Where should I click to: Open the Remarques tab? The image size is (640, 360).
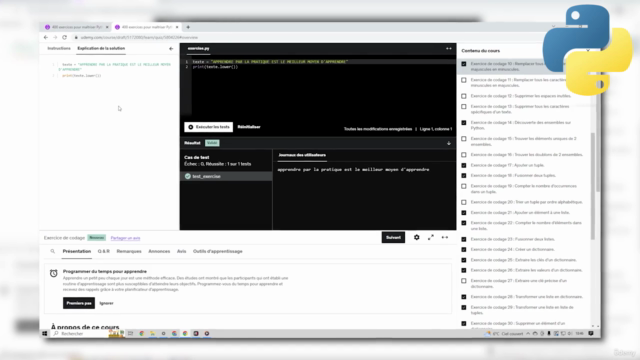tap(129, 251)
